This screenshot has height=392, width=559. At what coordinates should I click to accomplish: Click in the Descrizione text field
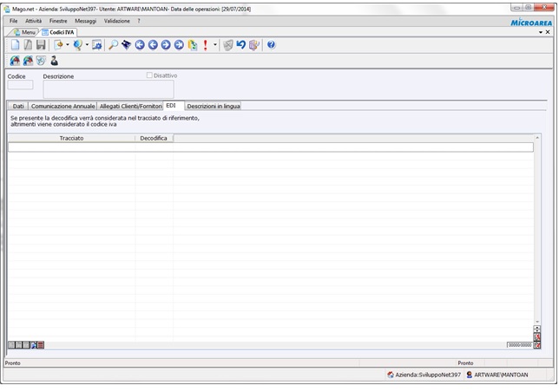pyautogui.click(x=108, y=88)
